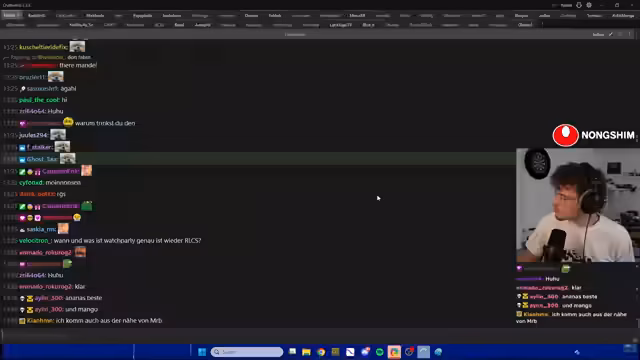This screenshot has width=640, height=360.
Task: Open user card for paul_the_cool
Action: point(39,100)
